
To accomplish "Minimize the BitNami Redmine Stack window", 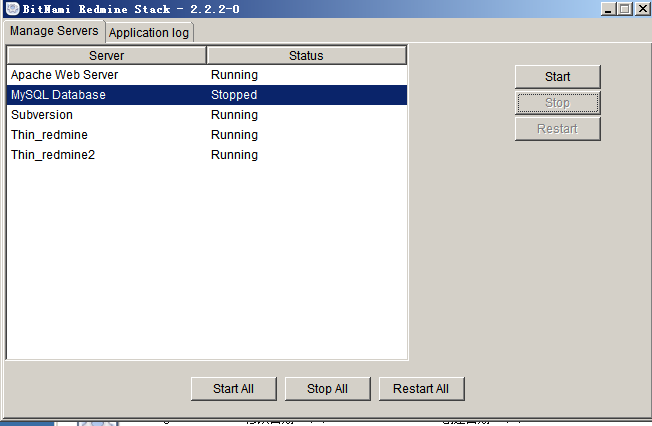I will (608, 9).
